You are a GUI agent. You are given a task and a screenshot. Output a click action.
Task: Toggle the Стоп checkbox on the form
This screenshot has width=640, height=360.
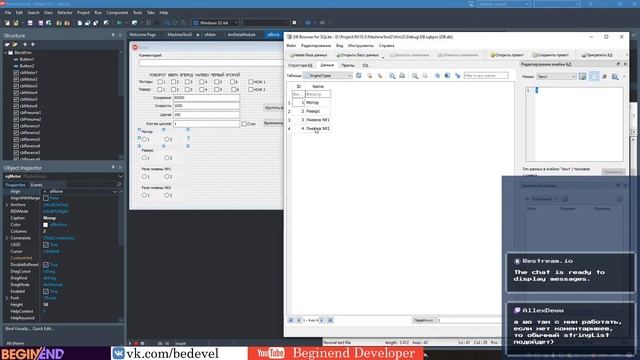point(244,124)
